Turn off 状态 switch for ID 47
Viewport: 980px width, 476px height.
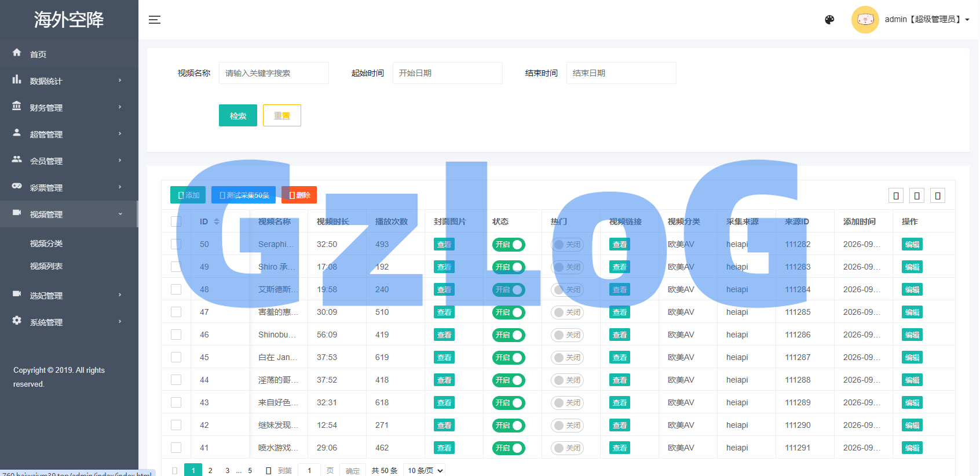(509, 313)
